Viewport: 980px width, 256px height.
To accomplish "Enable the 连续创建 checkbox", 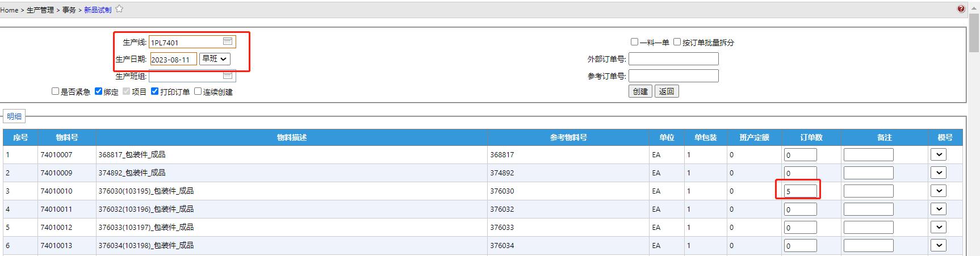I will click(x=198, y=91).
